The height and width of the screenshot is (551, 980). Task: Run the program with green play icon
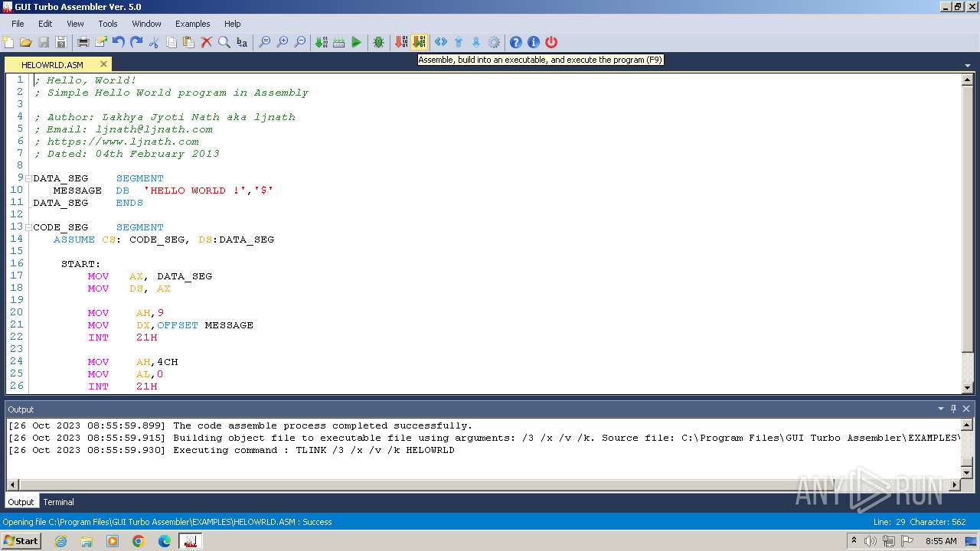coord(356,42)
